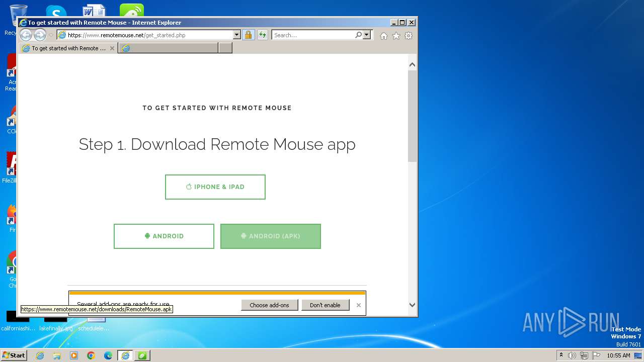Screen dimensions: 644x362
Task: Launch Internet Explorer from taskbar pinned icon
Action: tap(40, 355)
